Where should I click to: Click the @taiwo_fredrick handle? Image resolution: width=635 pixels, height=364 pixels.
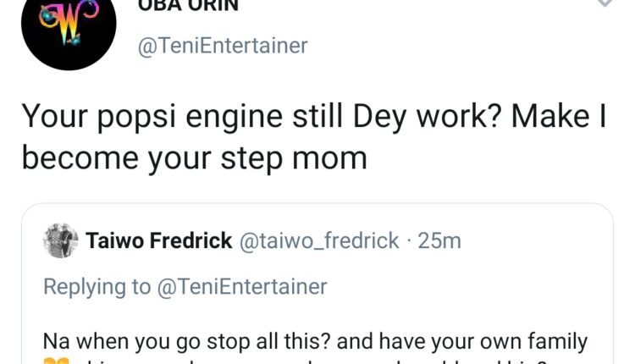click(x=320, y=241)
